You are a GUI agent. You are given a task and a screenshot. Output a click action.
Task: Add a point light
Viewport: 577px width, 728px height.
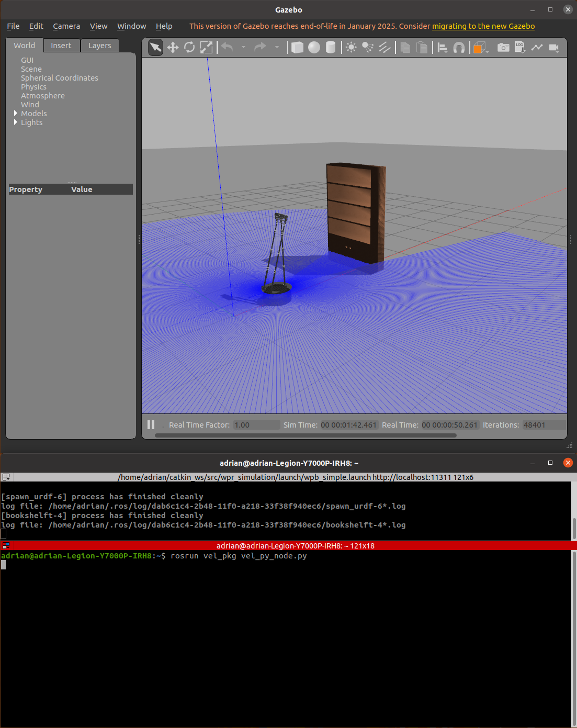[351, 48]
